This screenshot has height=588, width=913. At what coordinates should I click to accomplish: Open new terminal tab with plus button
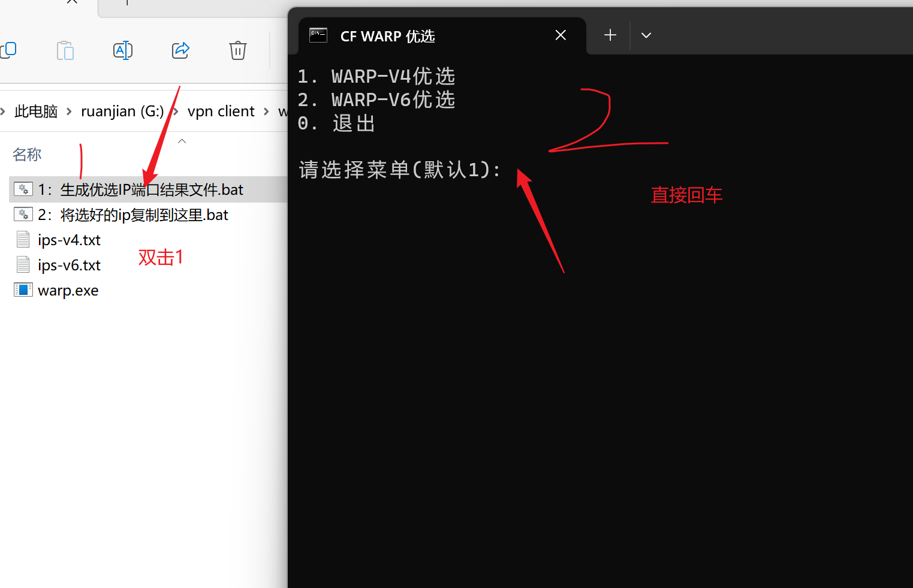pos(610,35)
